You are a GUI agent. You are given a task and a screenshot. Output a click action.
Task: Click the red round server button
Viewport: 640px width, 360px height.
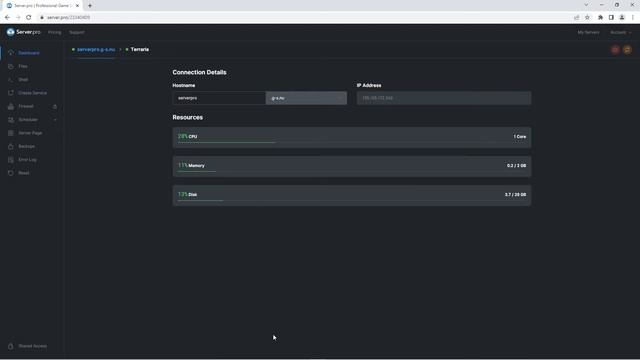pos(615,50)
